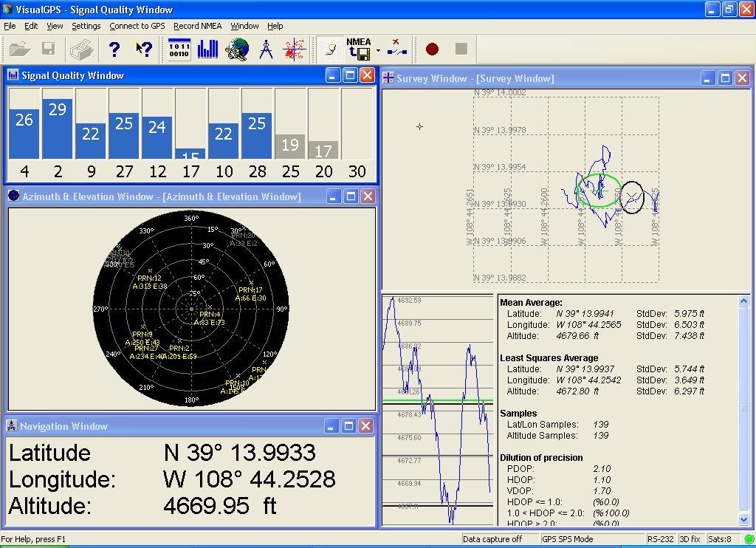756x548 pixels.
Task: Click Mean Average latitude value N 39° 13.9941
Action: tap(585, 314)
